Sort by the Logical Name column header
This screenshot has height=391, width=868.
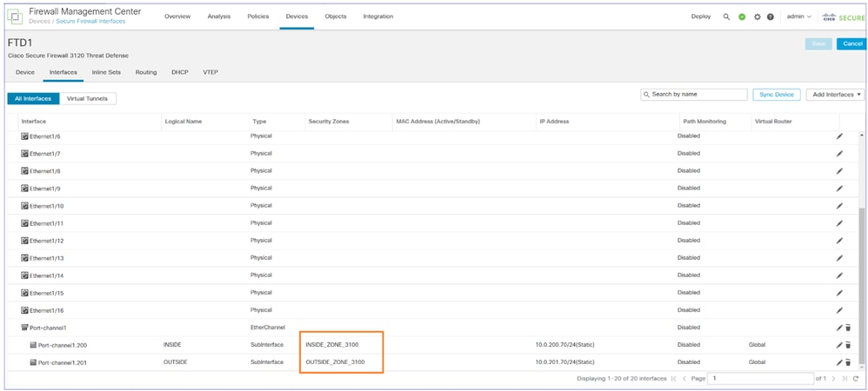(184, 122)
